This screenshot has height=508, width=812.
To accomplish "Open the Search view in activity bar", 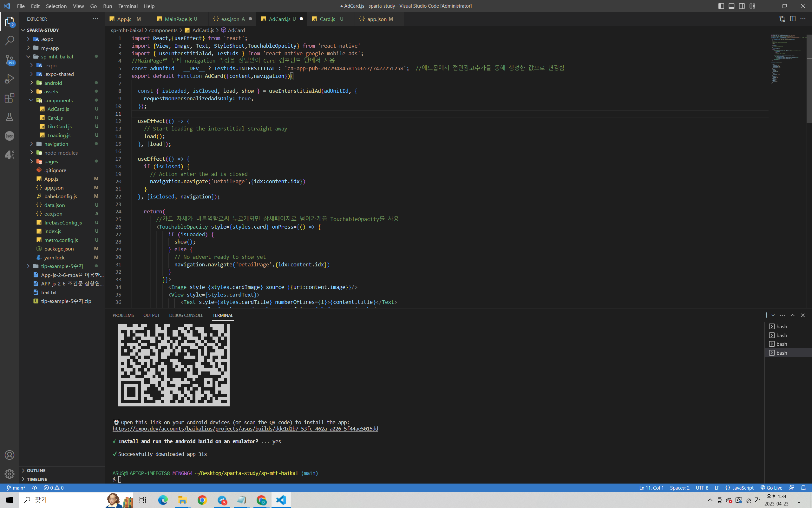I will [x=10, y=41].
